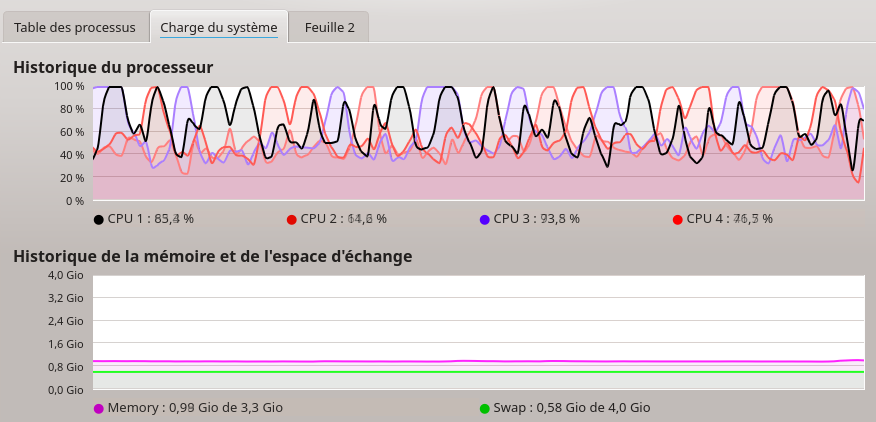Select the CPU 4 percentage label
The height and width of the screenshot is (422, 876).
[x=730, y=219]
